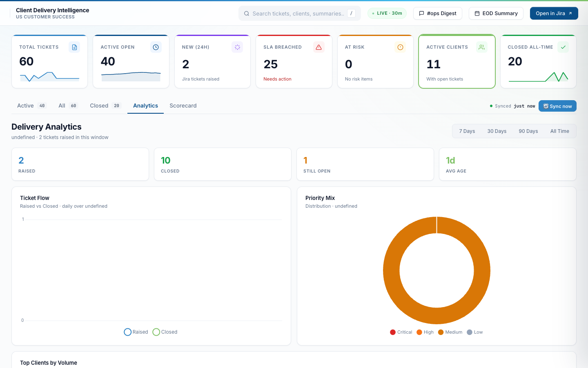The width and height of the screenshot is (588, 368).
Task: Click the external arrow in Open in Jira
Action: point(570,13)
